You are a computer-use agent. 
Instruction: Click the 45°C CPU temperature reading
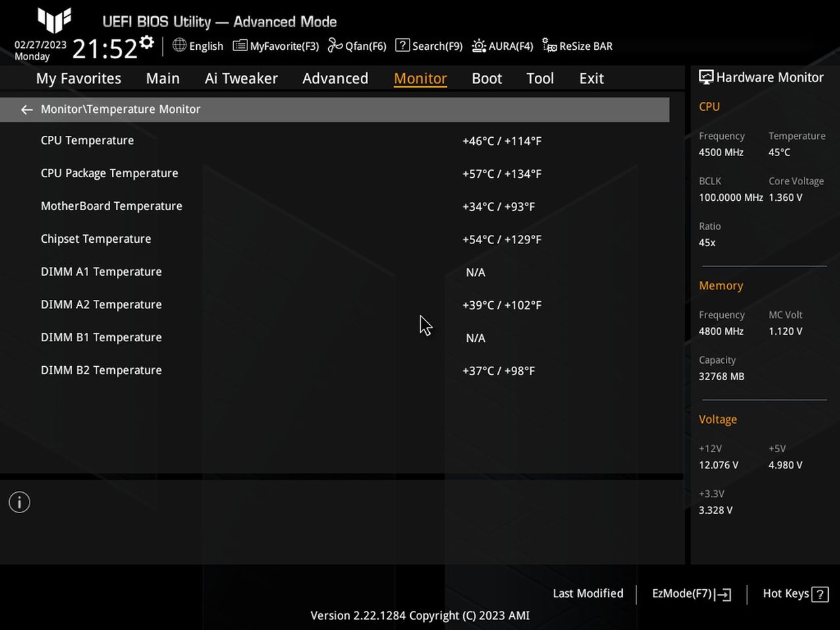[x=780, y=152]
